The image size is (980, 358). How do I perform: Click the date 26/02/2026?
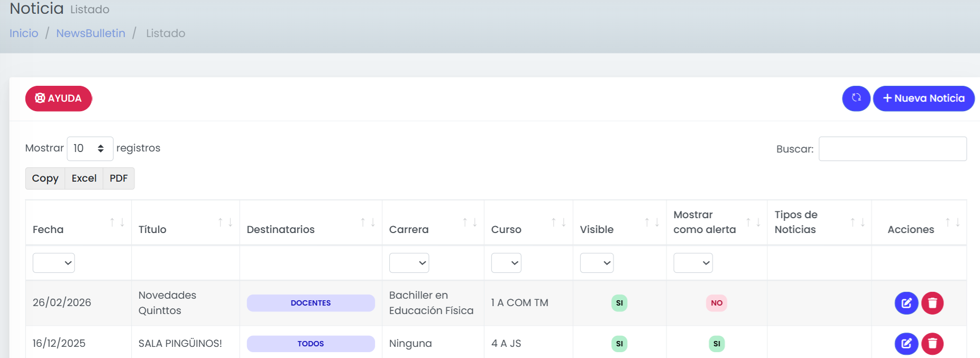pos(62,303)
